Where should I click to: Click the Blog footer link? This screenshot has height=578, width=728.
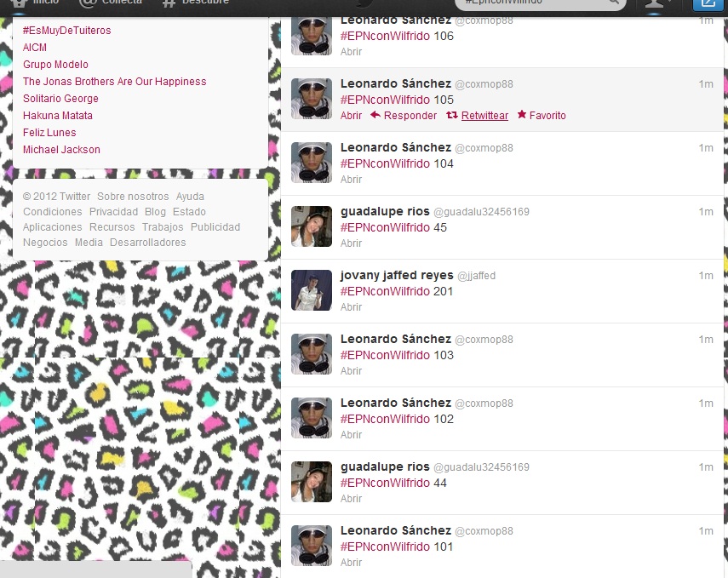pyautogui.click(x=155, y=212)
